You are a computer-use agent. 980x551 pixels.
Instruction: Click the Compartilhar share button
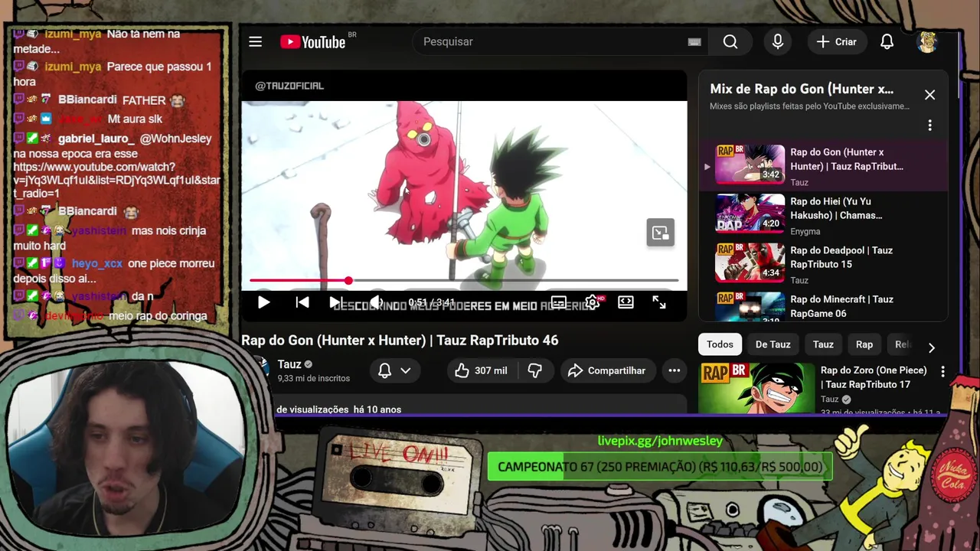point(606,370)
